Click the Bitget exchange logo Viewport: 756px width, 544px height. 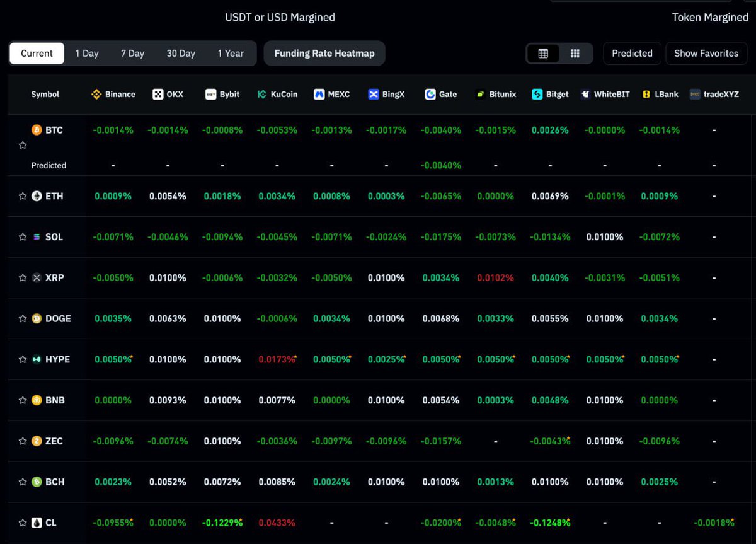(537, 95)
